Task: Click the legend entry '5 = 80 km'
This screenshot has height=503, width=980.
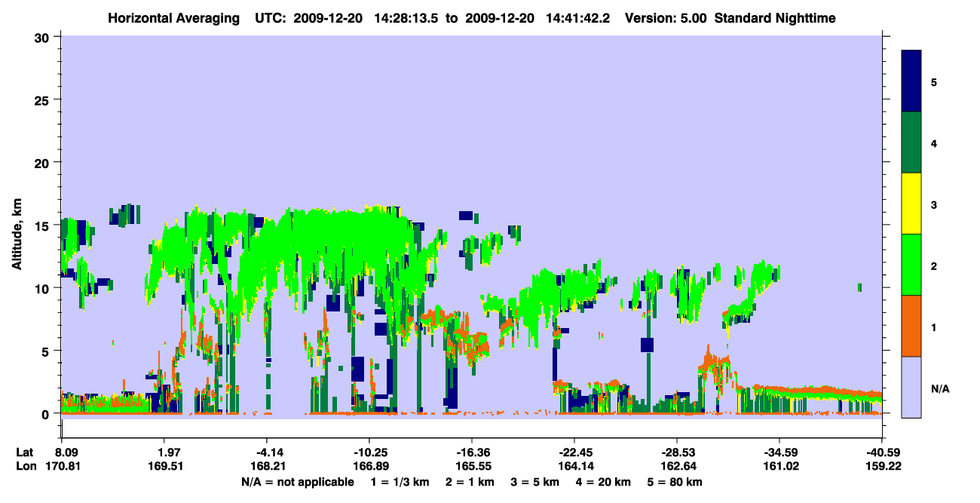Action: pyautogui.click(x=675, y=482)
